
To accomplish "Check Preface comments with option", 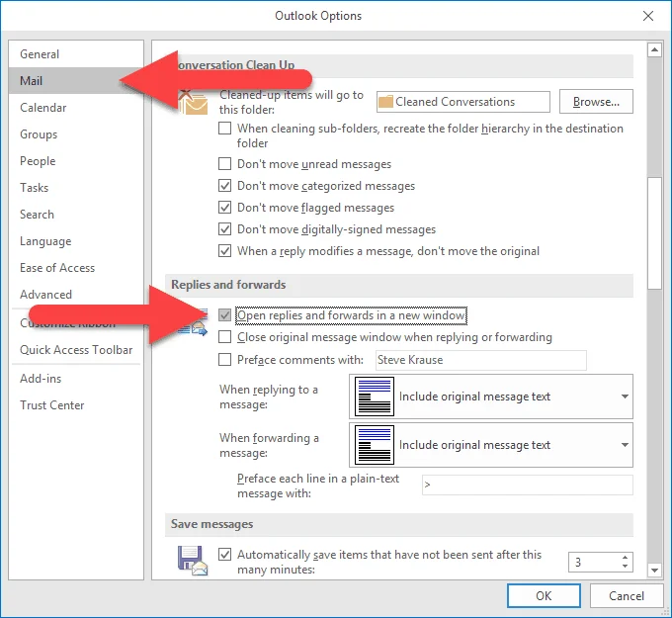I will pos(224,359).
